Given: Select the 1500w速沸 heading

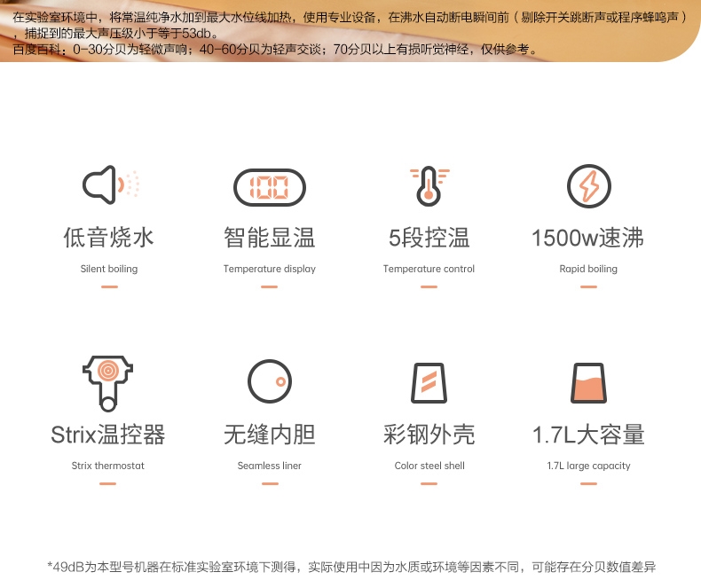Looking at the screenshot, I should coord(588,238).
